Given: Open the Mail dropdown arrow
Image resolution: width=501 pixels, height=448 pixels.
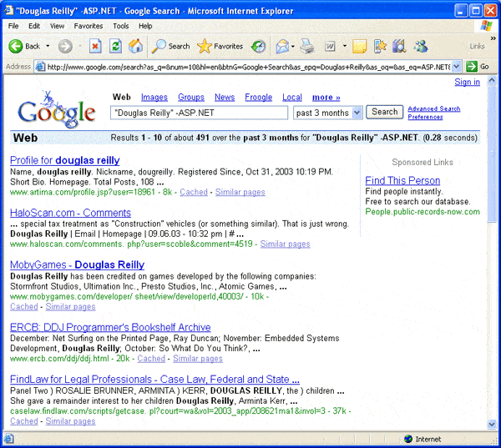Looking at the screenshot, I should point(293,47).
